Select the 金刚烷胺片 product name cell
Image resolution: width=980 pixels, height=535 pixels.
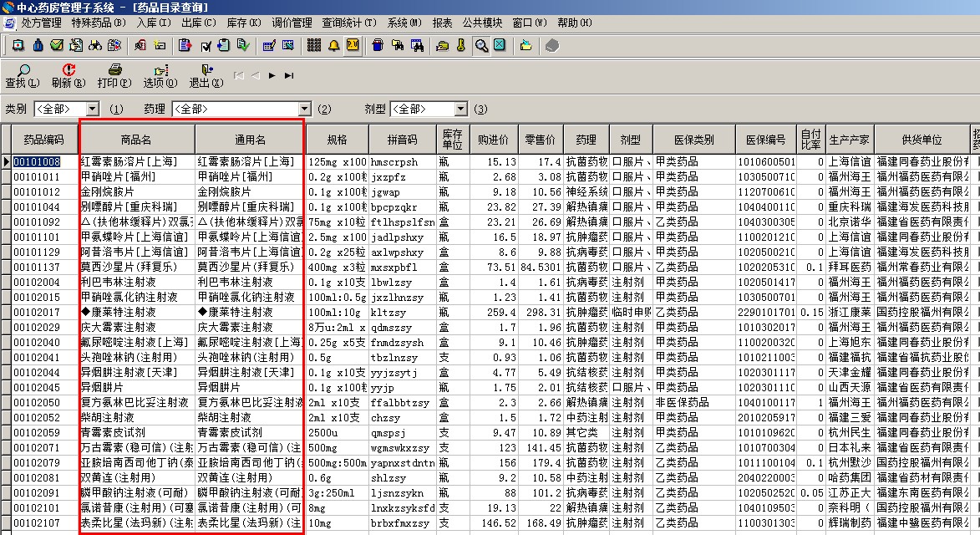click(x=136, y=192)
